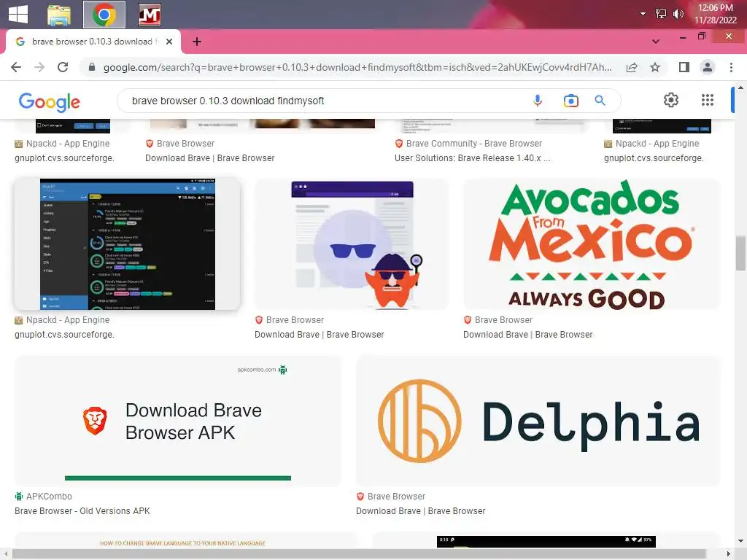Open the dark Npackd app screenshot thumbnail
The height and width of the screenshot is (560, 747).
click(127, 244)
